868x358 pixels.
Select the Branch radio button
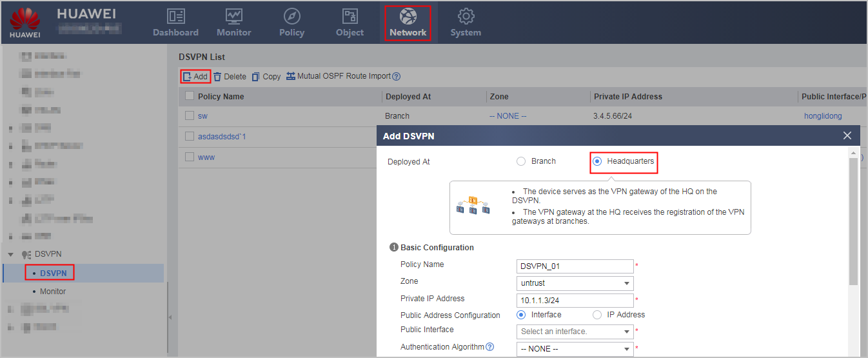point(521,161)
